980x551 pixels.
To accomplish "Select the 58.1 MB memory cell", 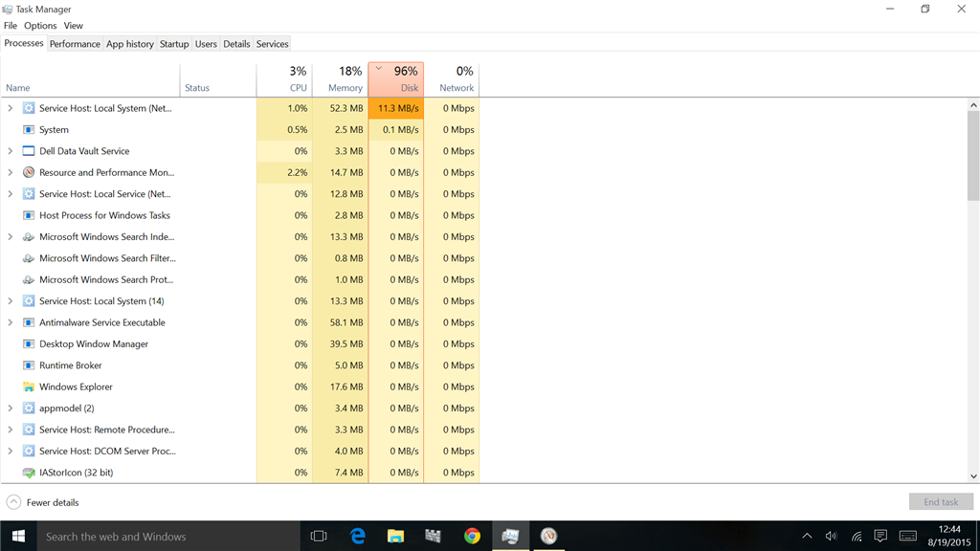I will pos(341,322).
